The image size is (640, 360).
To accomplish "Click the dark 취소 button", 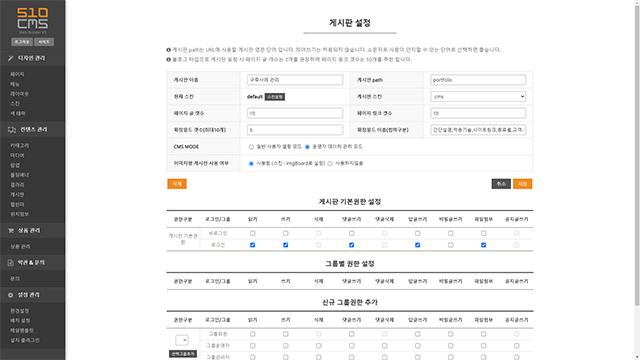I will coord(501,184).
